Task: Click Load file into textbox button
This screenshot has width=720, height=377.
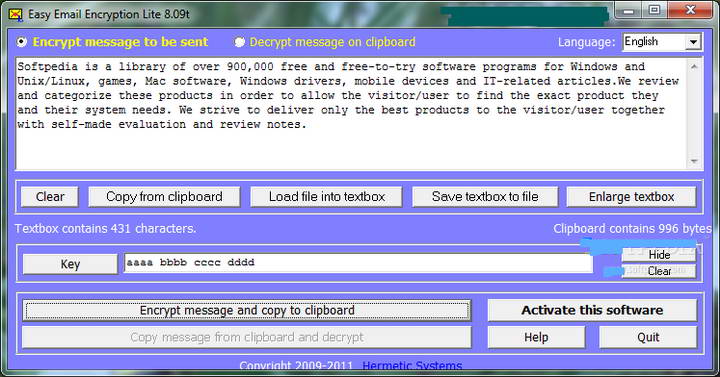Action: (326, 197)
